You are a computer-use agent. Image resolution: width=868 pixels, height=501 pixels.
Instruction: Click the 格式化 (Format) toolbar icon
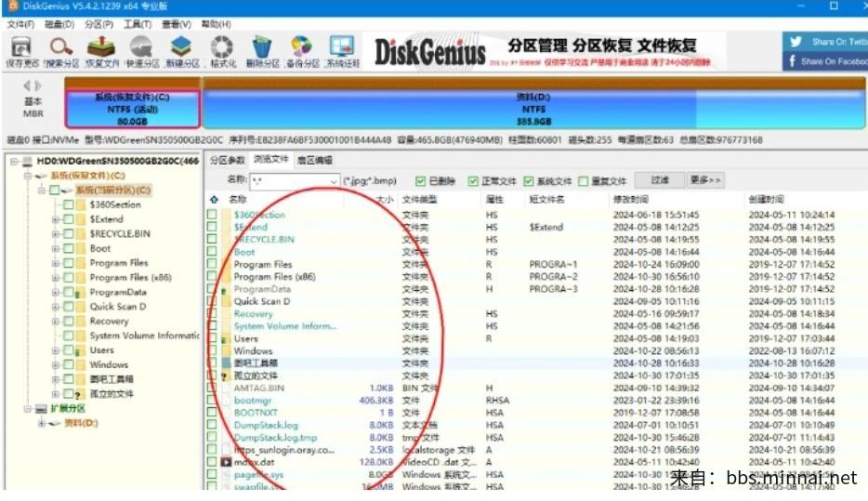[222, 50]
